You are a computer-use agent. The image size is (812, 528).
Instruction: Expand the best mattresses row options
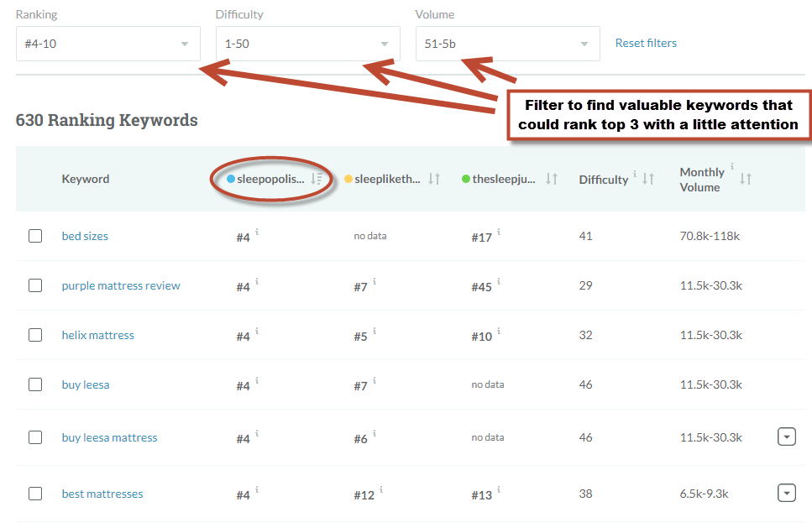[x=786, y=494]
